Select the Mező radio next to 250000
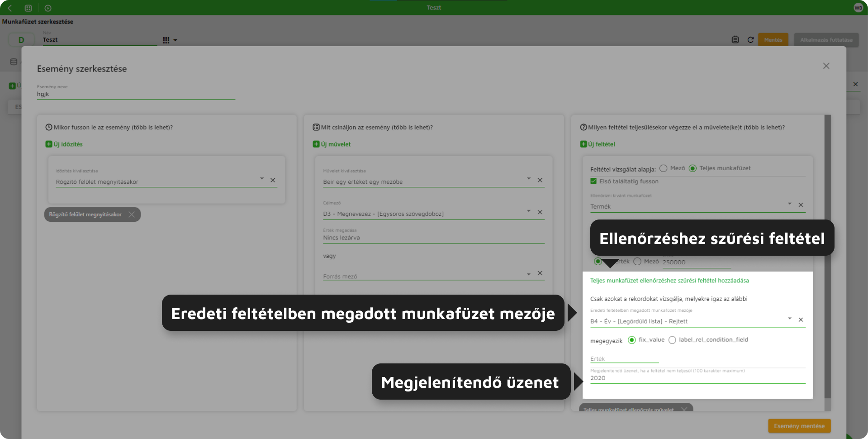 637,262
